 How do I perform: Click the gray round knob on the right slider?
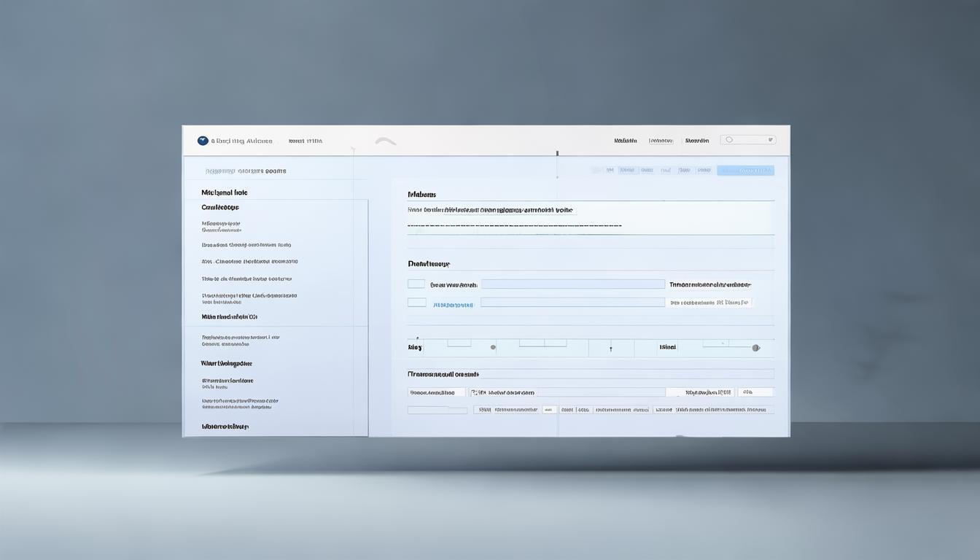755,348
